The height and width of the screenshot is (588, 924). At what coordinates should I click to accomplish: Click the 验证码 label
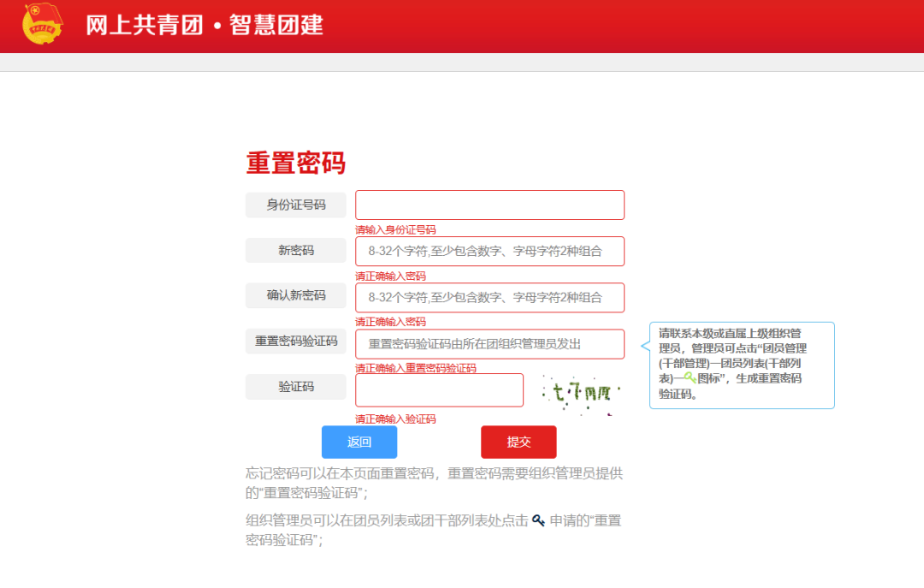point(296,387)
